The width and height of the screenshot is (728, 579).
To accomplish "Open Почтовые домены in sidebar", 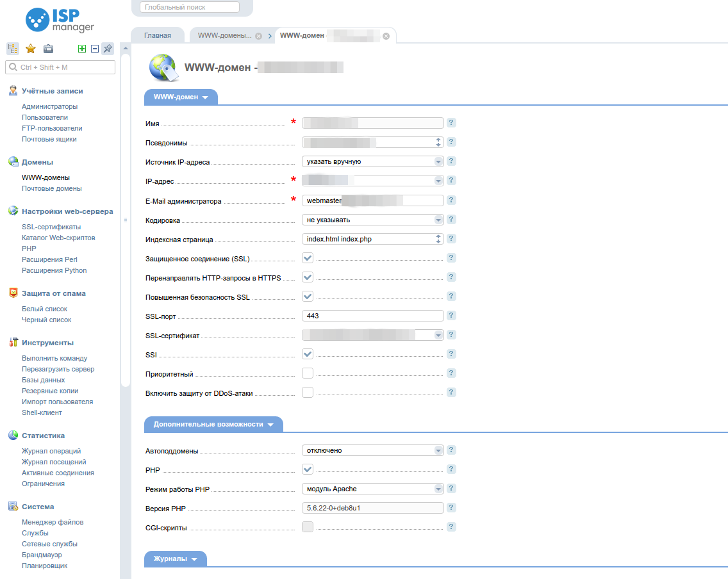I will 51,188.
